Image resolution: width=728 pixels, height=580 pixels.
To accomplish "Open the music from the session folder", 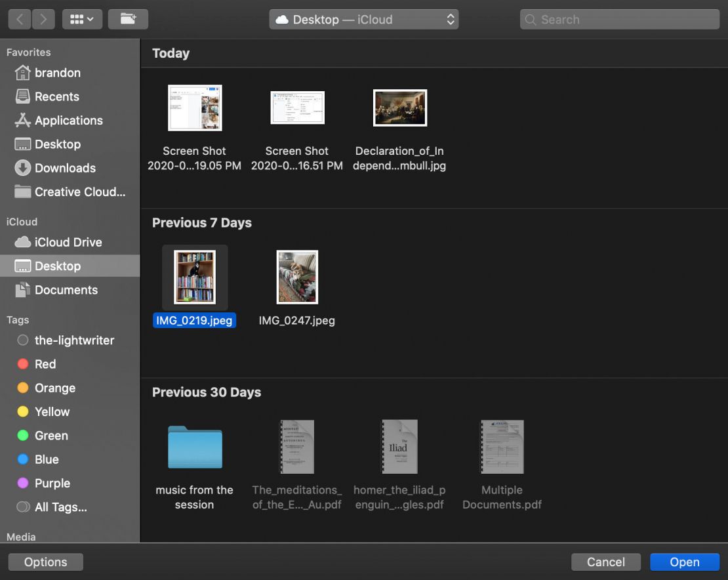I will coord(195,447).
